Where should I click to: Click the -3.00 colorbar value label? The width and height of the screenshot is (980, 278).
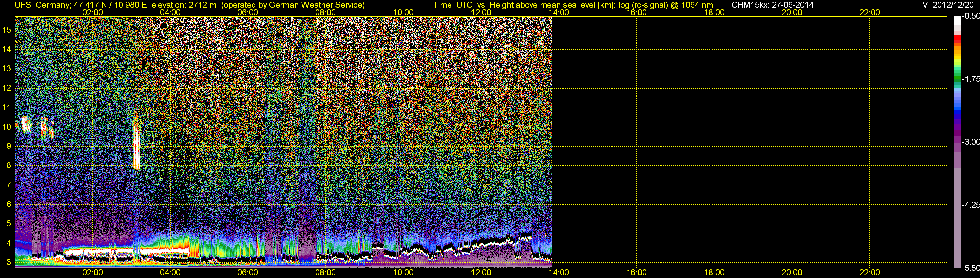(x=971, y=142)
